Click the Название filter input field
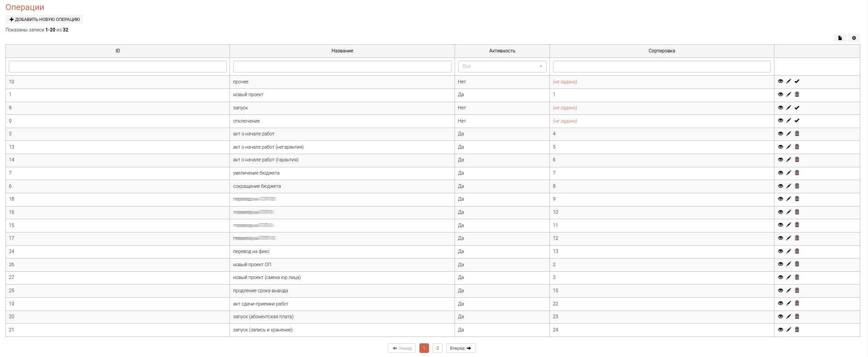 pyautogui.click(x=342, y=67)
